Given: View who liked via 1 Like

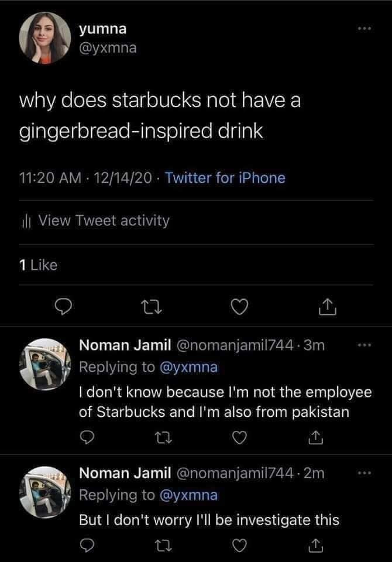Looking at the screenshot, I should pyautogui.click(x=38, y=265).
